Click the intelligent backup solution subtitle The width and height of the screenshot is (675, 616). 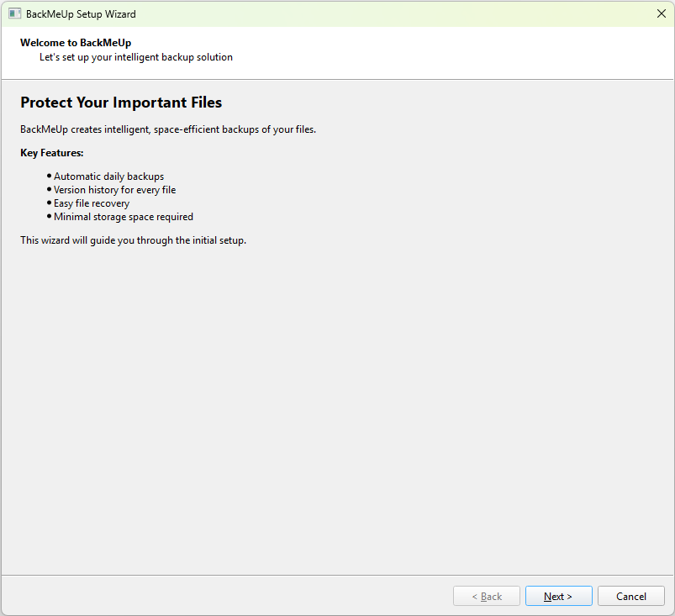click(x=135, y=56)
